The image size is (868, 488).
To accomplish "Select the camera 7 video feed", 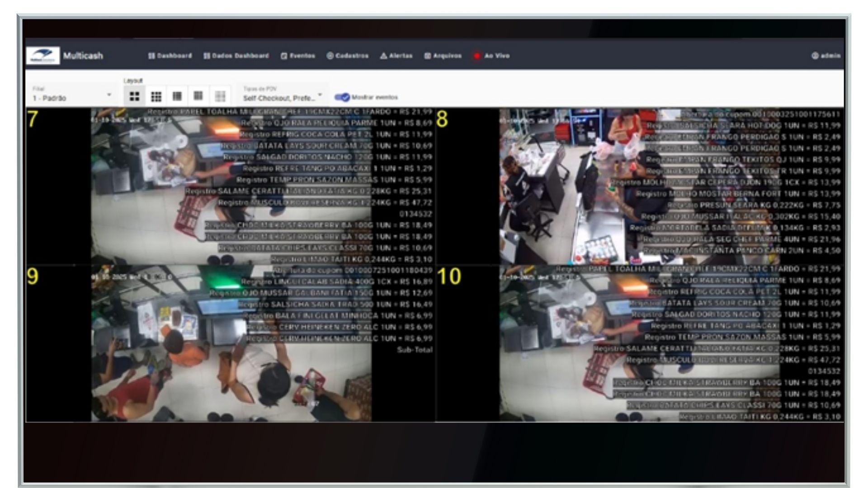I will [x=231, y=186].
